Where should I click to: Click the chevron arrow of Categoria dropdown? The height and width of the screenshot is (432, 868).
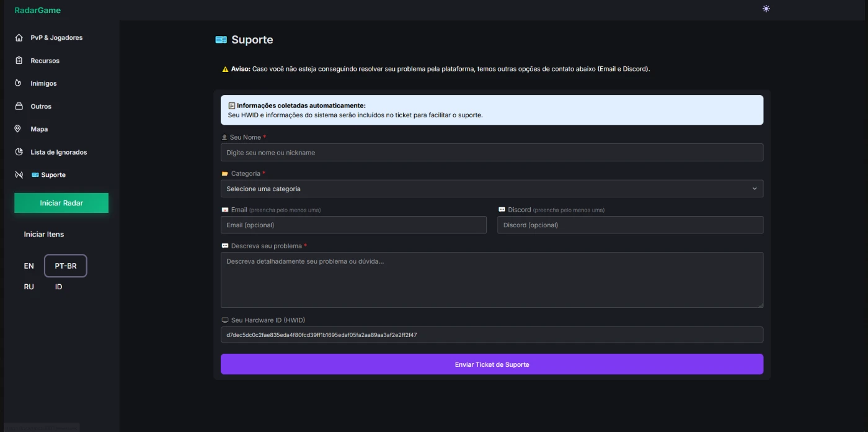click(754, 189)
